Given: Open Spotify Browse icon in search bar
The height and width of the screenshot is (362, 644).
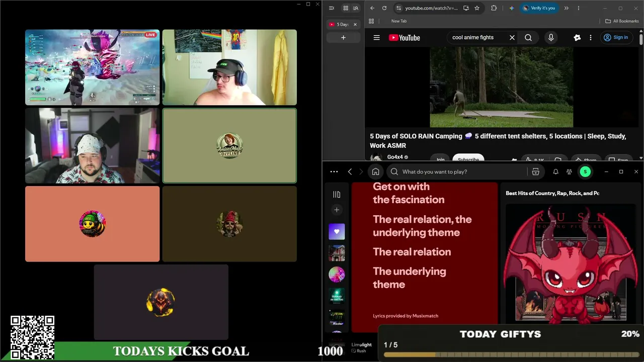Looking at the screenshot, I should (535, 172).
